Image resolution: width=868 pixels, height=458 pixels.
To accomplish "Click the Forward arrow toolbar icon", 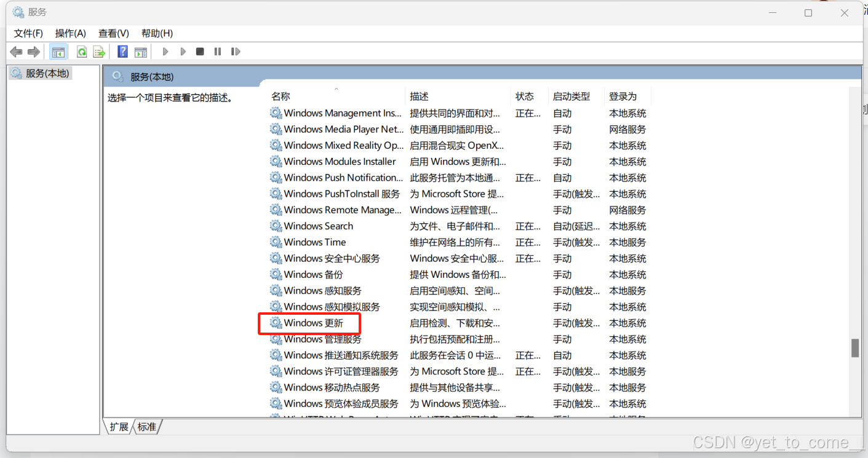I will (34, 52).
